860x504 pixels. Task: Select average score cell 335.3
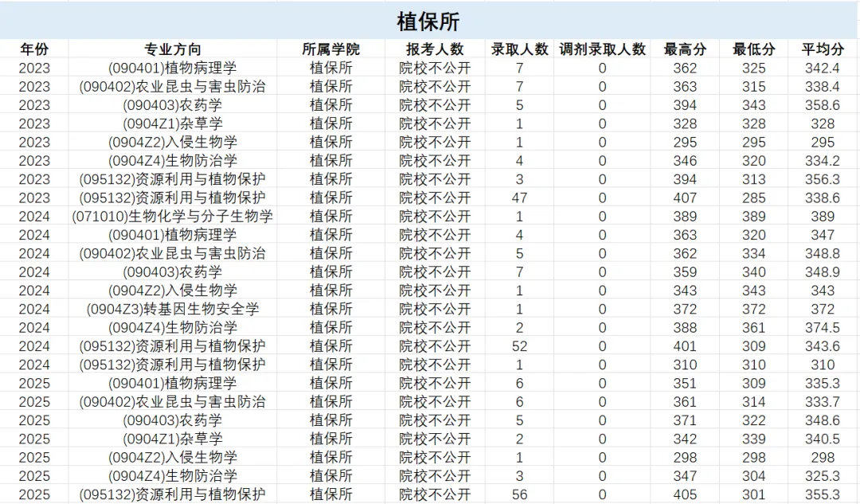pyautogui.click(x=823, y=383)
